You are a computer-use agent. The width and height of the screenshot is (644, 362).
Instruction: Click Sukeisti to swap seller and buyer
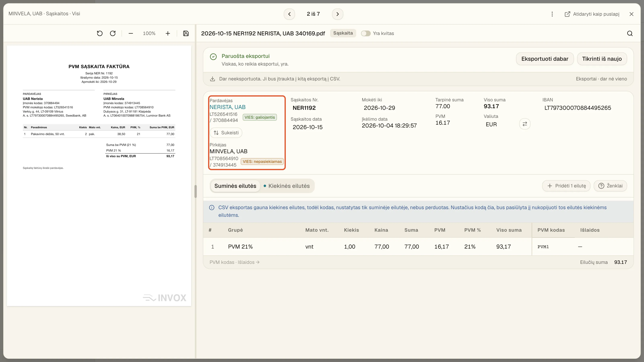point(226,133)
